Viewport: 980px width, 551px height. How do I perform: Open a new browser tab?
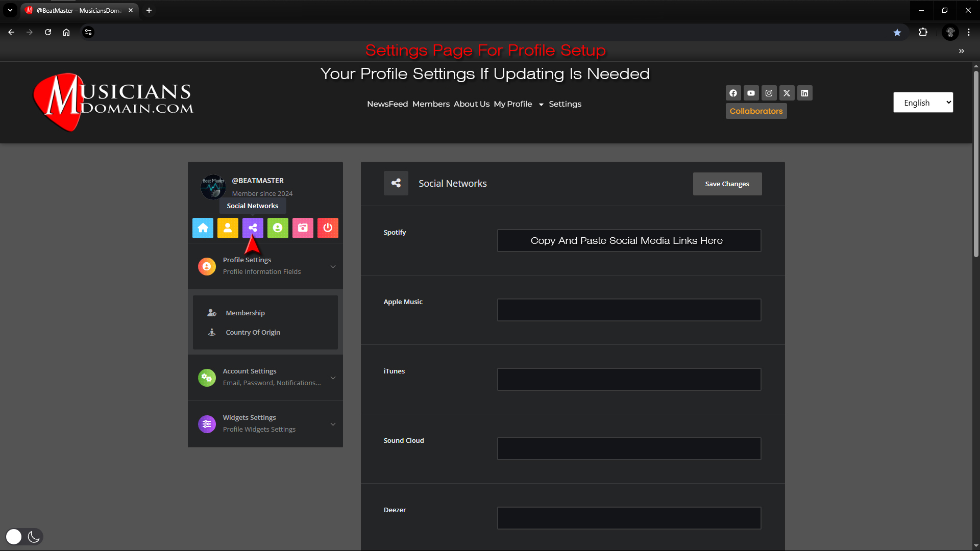coord(149,10)
